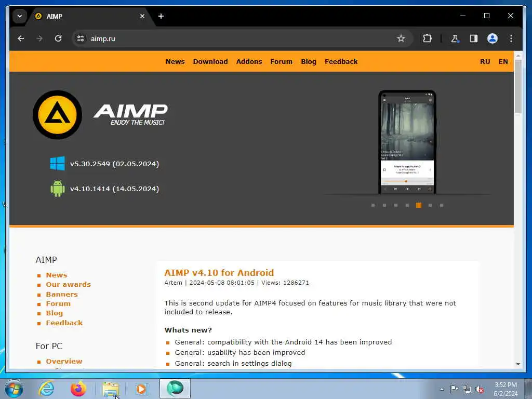532x399 pixels.
Task: Launch Firefox from the taskbar
Action: point(78,389)
